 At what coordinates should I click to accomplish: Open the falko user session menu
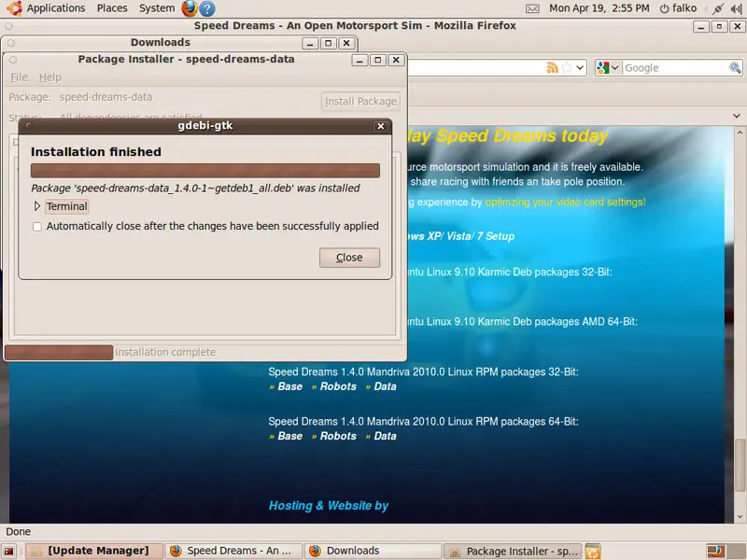679,8
